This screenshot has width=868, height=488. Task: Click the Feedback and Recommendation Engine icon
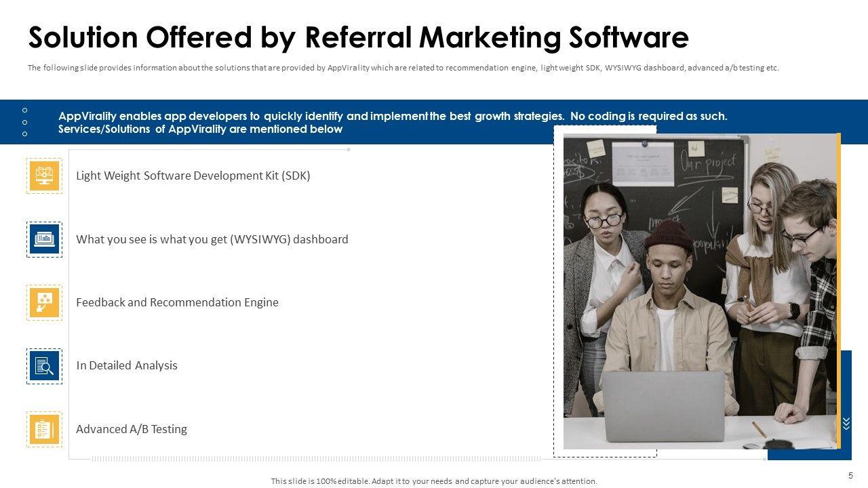(44, 302)
